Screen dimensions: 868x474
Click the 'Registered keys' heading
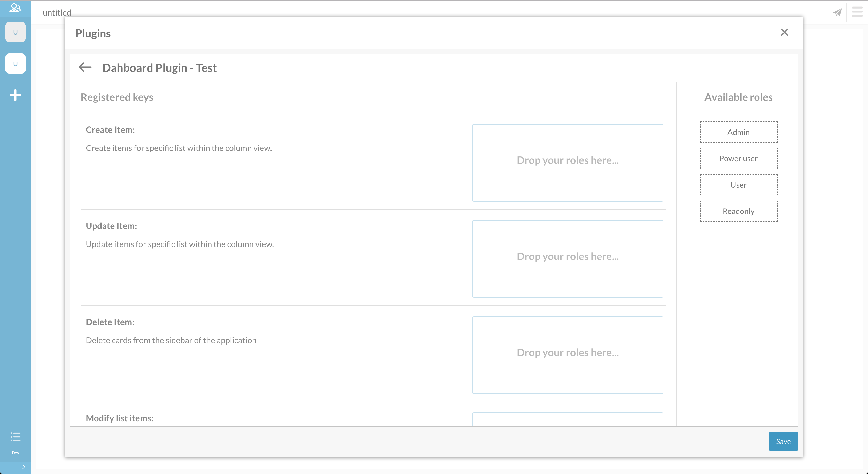pos(117,97)
